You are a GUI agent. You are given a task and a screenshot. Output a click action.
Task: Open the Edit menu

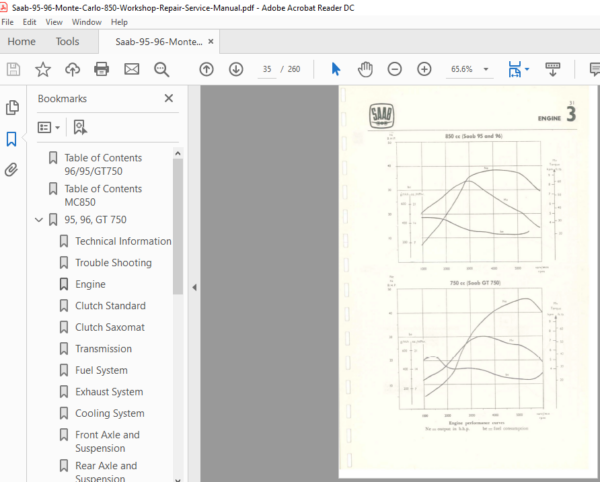[29, 22]
